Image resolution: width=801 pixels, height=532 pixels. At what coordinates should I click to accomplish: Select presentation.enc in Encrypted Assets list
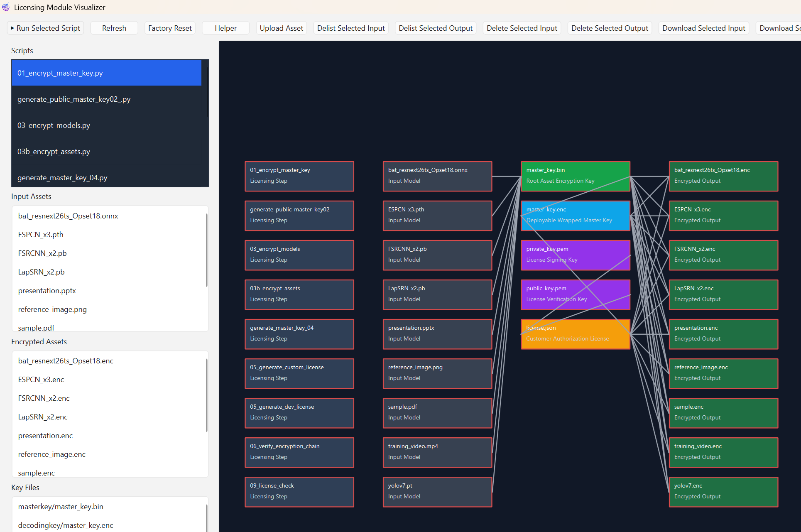(109, 435)
